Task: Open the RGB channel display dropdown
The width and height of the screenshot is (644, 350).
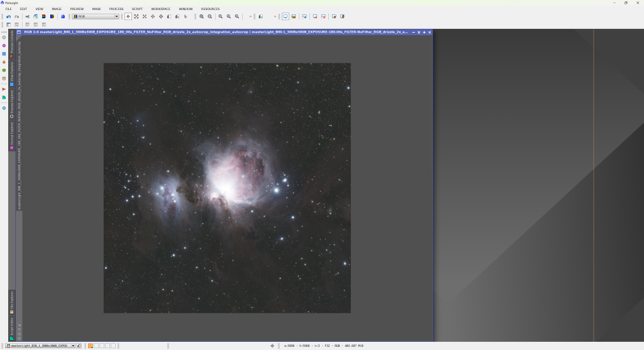Action: (x=96, y=16)
